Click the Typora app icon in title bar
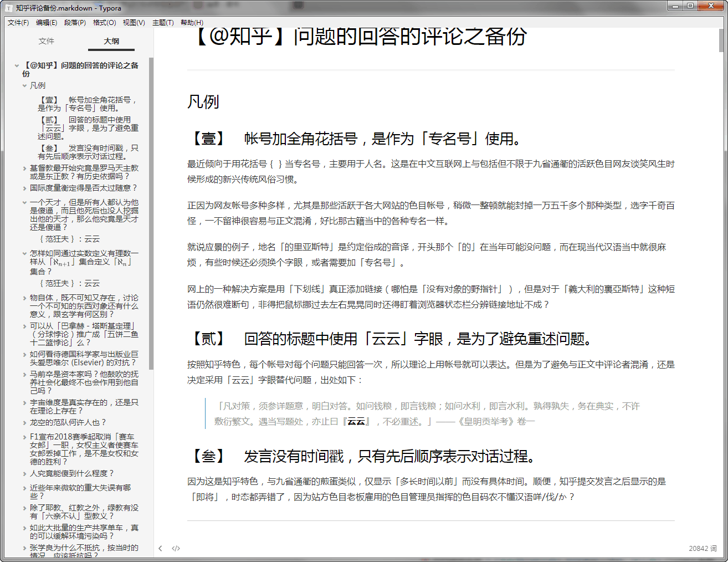The image size is (728, 562). click(x=8, y=8)
